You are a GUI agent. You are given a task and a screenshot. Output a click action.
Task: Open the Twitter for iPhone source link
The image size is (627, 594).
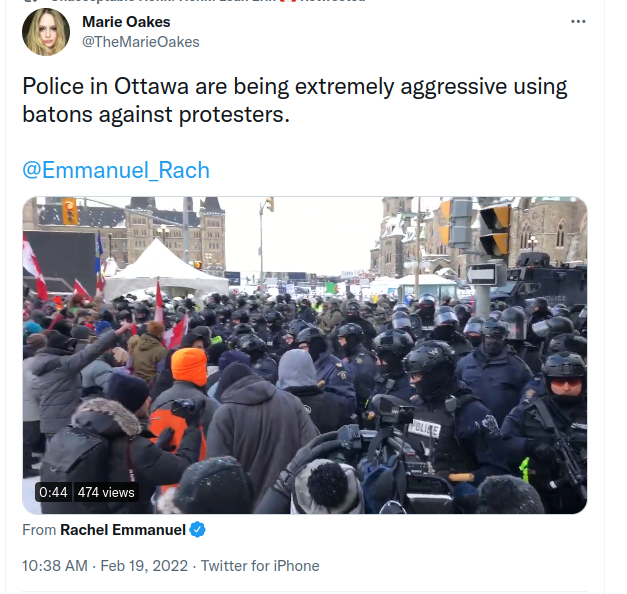(260, 566)
